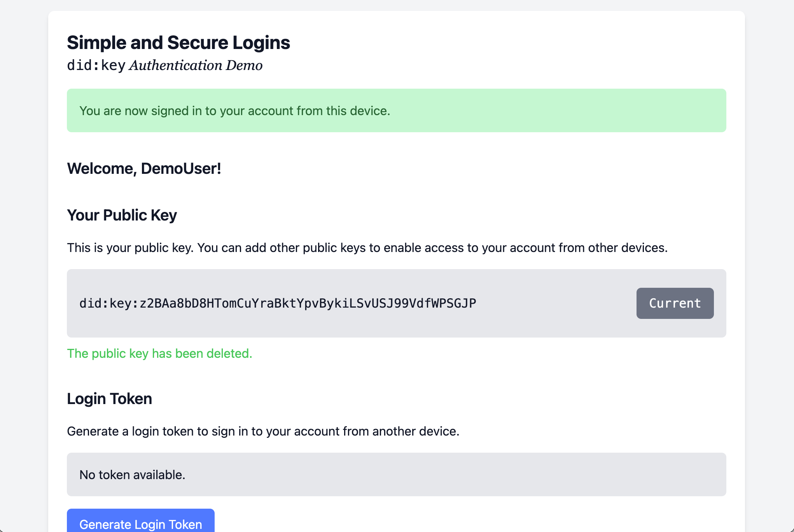This screenshot has width=794, height=532.
Task: Click the 'did:key Authentication Demo' subtitle
Action: (164, 65)
